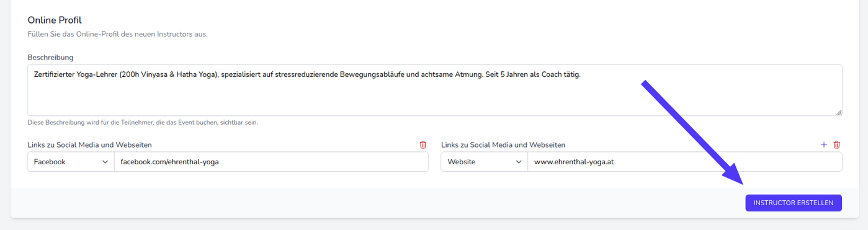
Task: Add another social media link with plus icon
Action: (824, 144)
